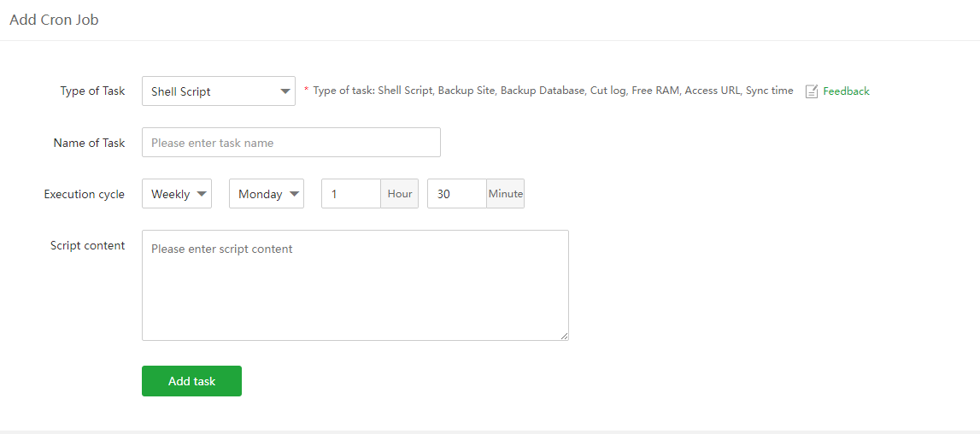
Task: Open the green Feedback link
Action: click(846, 91)
